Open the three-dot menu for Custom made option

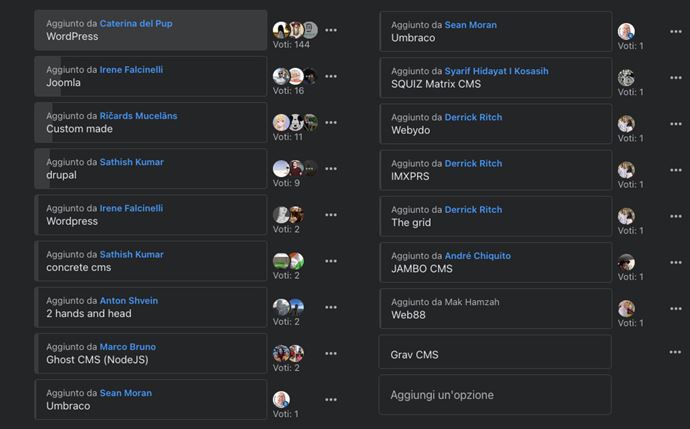[x=331, y=122]
